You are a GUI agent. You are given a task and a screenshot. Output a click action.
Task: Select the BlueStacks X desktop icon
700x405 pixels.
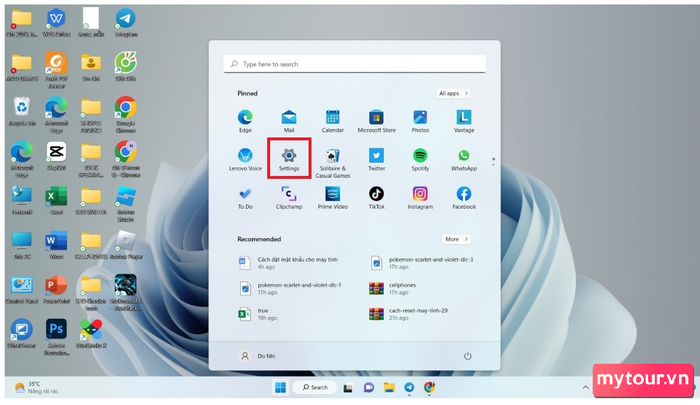91,334
